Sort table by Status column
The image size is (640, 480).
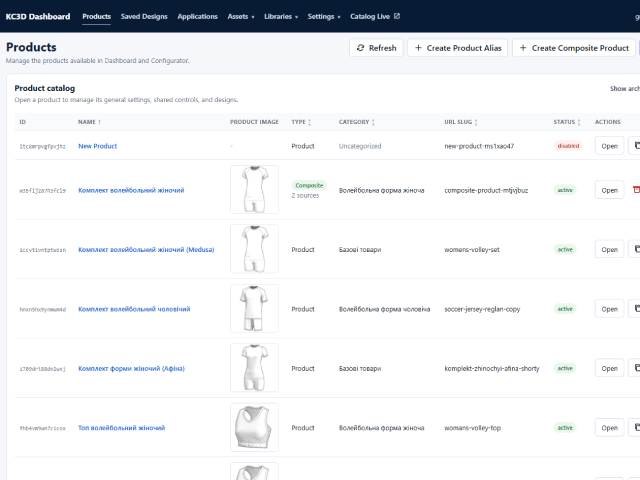click(567, 122)
